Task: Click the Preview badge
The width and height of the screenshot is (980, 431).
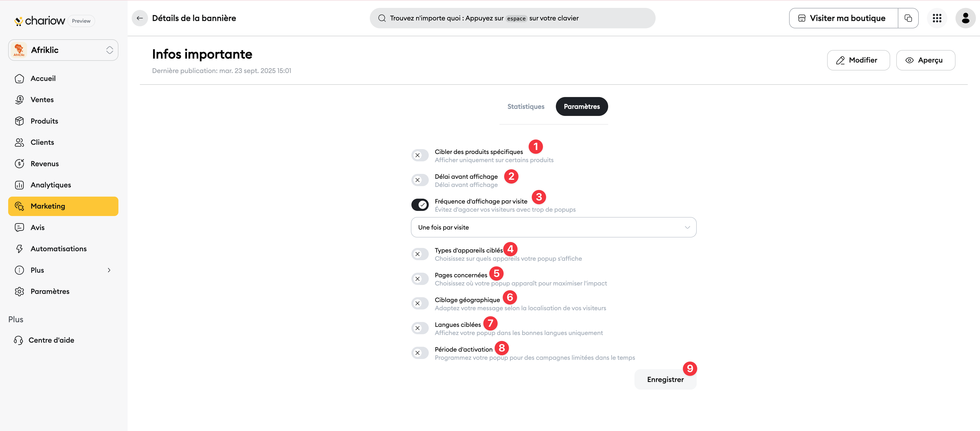Action: (81, 21)
